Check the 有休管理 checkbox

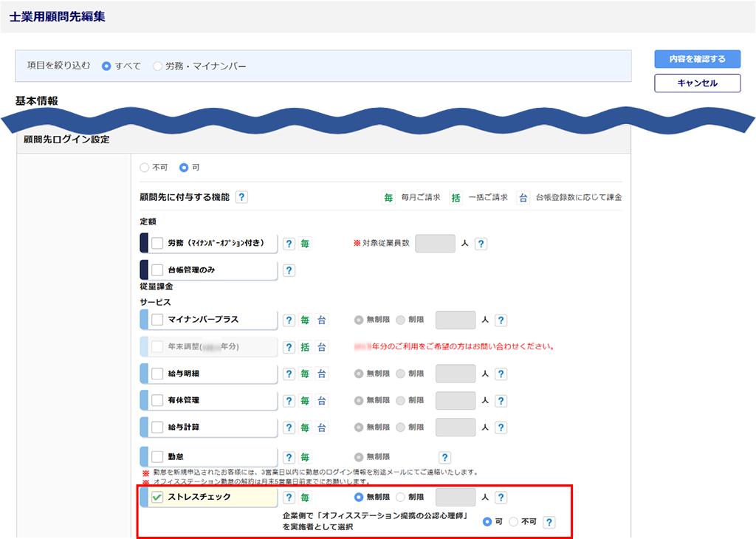pyautogui.click(x=157, y=400)
